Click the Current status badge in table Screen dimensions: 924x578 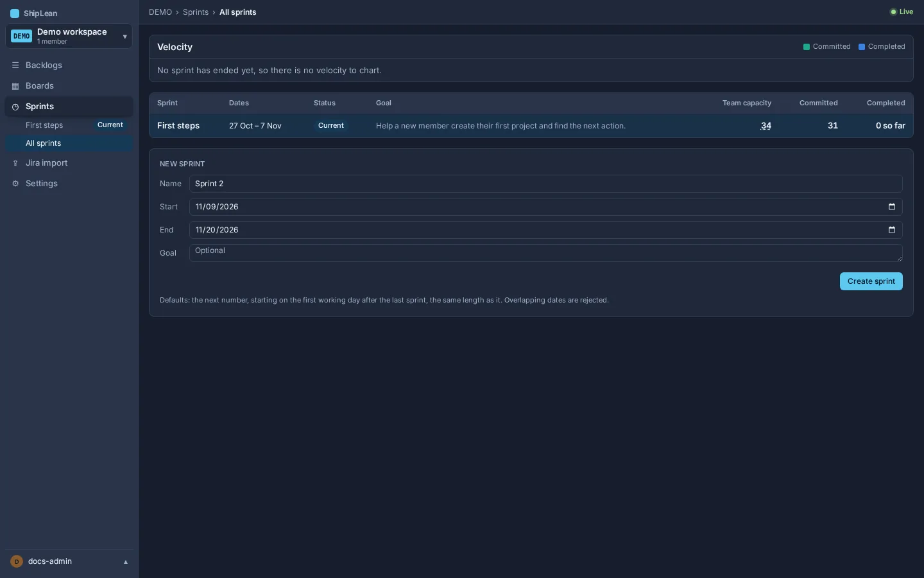point(331,126)
